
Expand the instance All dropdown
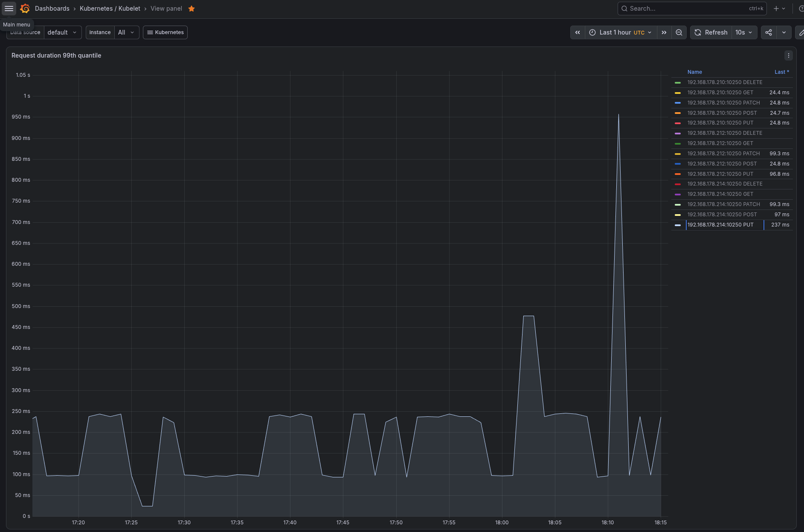click(126, 32)
